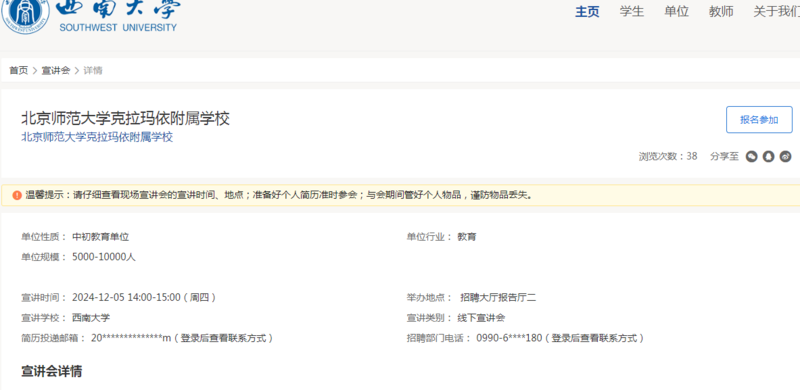Click the 宣讲类别 label
This screenshot has height=390, width=800.
430,318
